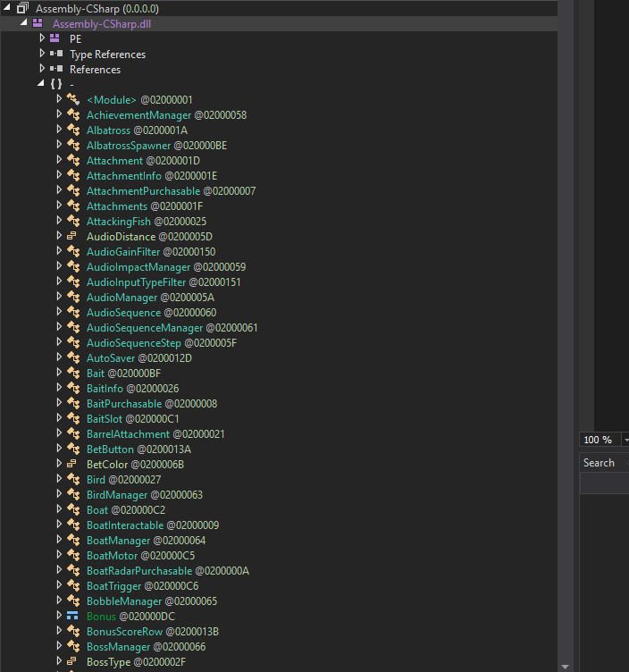Click the Bonus struct icon
This screenshot has width=629, height=672.
(x=72, y=616)
